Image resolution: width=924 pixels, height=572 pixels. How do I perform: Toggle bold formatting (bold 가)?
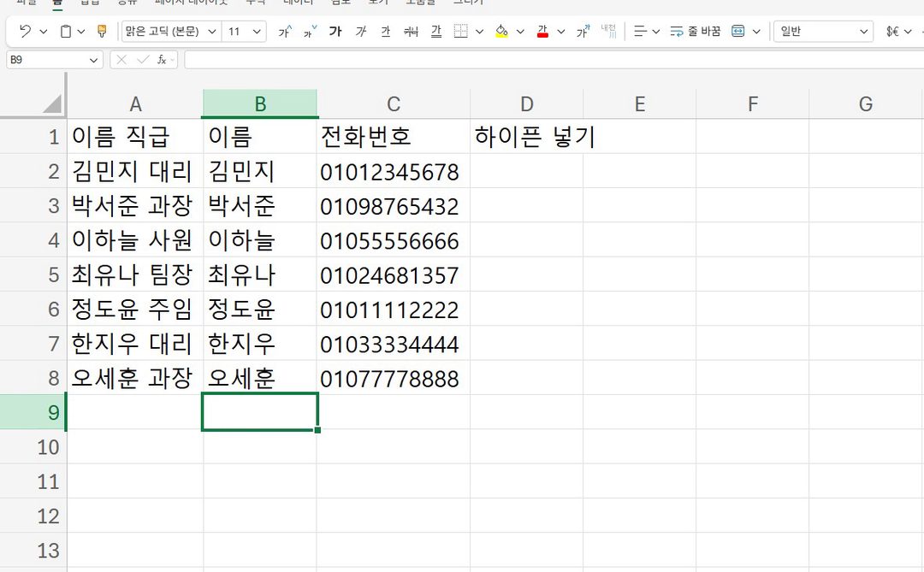(x=335, y=32)
